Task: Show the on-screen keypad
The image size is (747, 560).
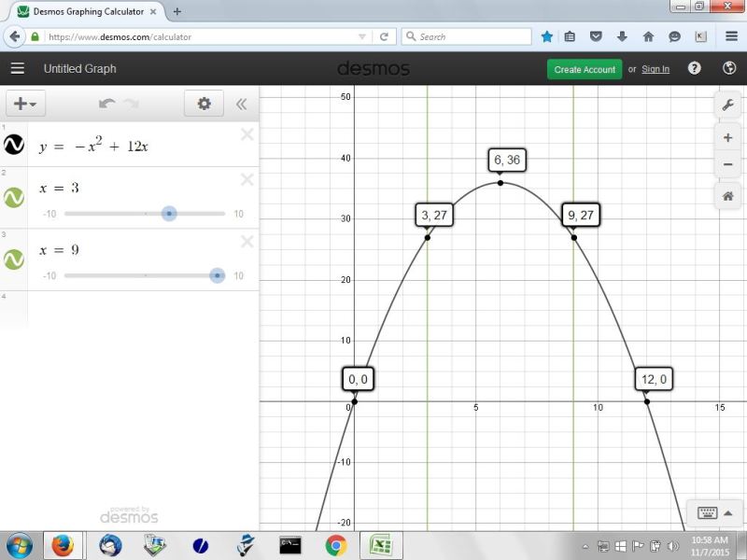Action: click(714, 512)
